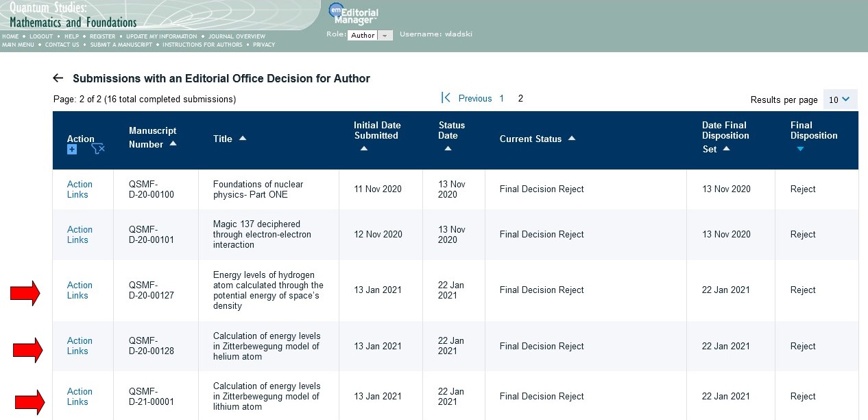
Task: Open the Results per page dropdown
Action: pyautogui.click(x=840, y=100)
